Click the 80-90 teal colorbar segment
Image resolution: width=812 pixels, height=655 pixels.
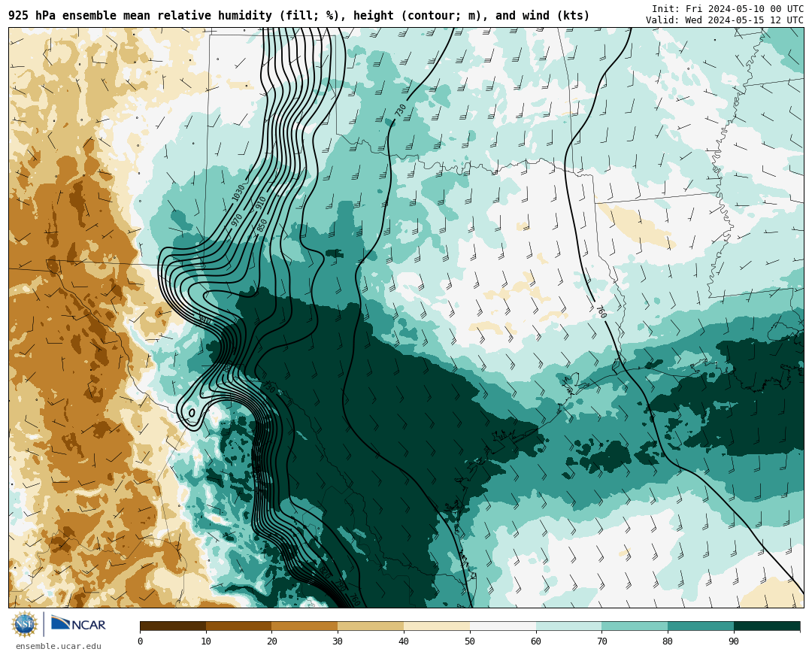pos(701,626)
